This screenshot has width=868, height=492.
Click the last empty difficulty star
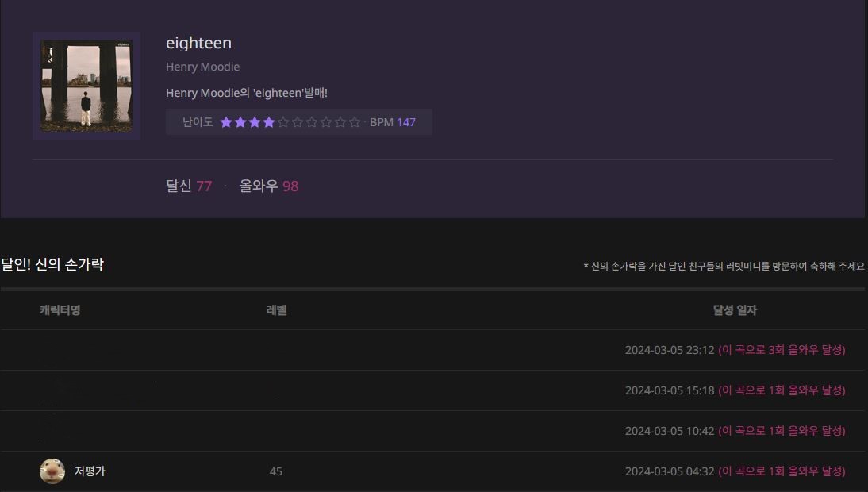coord(355,122)
